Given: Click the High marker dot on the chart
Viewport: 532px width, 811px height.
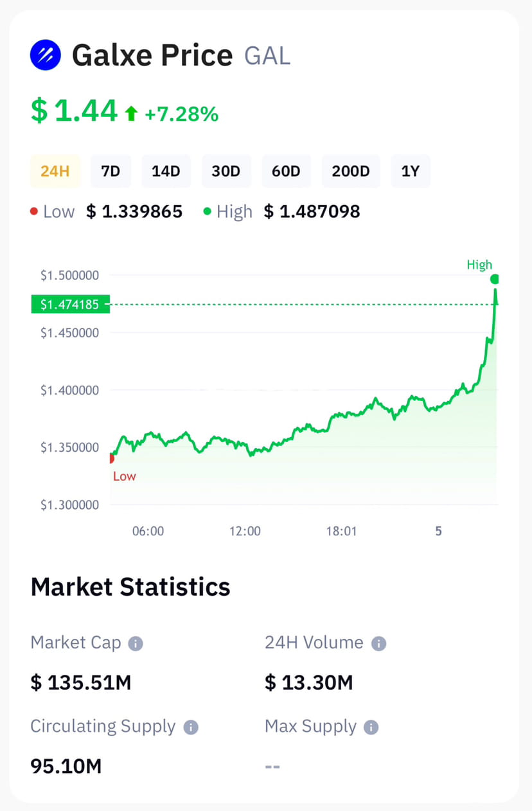Looking at the screenshot, I should point(495,279).
